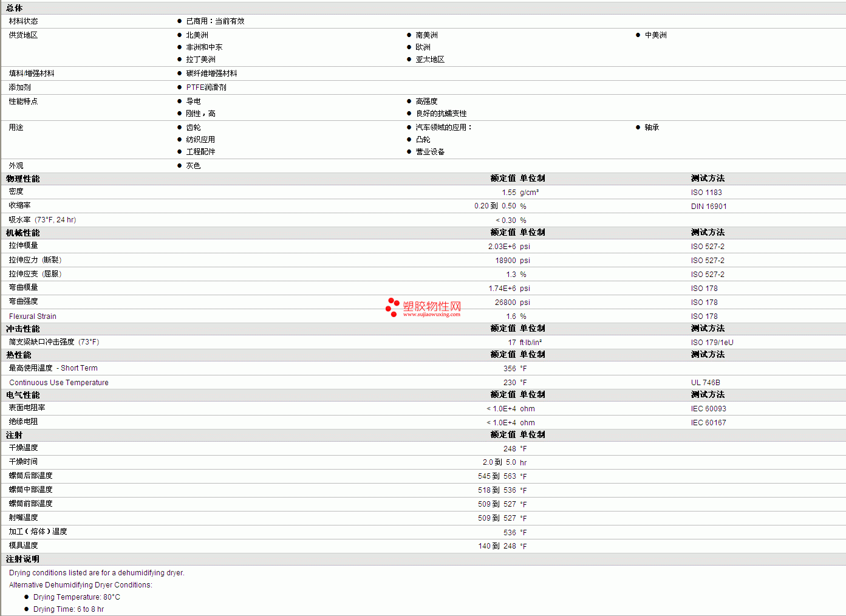Click the 汽车领域的应用 usage item

coord(443,128)
